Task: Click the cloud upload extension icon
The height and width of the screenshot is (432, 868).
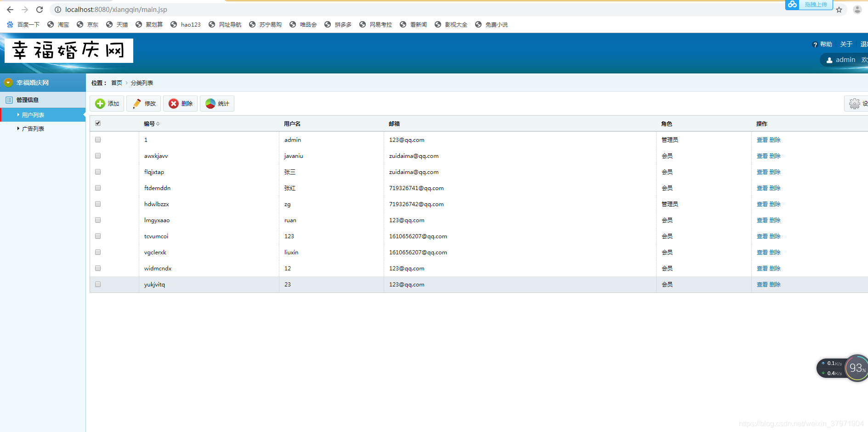Action: (x=793, y=5)
